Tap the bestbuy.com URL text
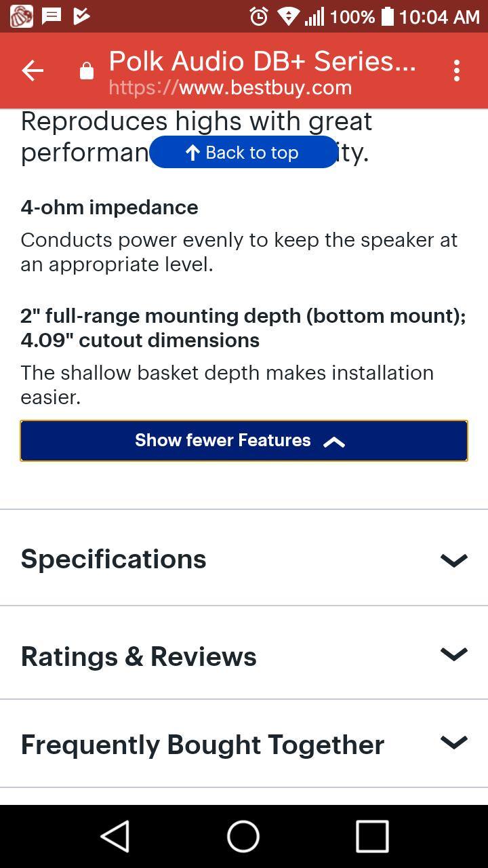 (x=230, y=87)
